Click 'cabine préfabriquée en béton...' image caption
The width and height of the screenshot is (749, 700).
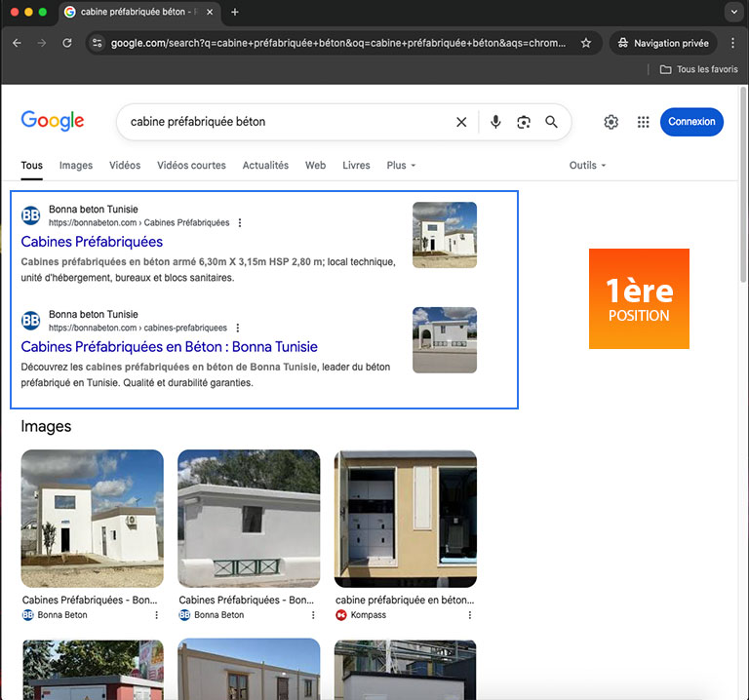(405, 601)
